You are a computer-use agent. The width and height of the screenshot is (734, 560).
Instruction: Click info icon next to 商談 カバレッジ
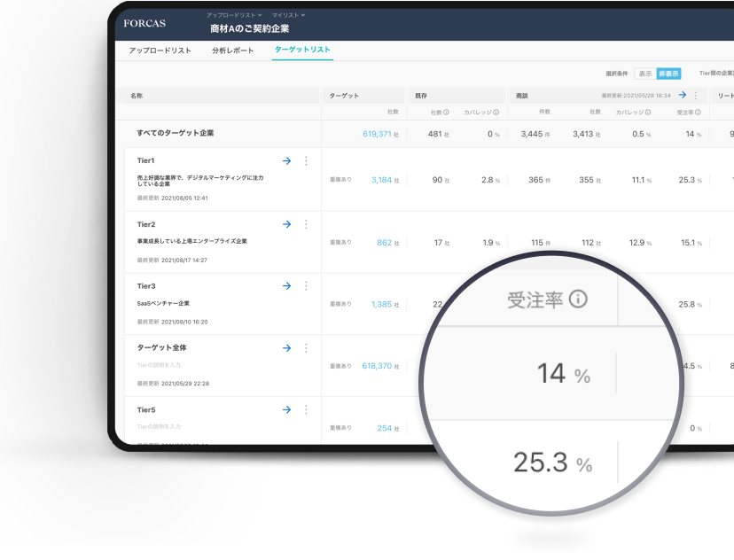pyautogui.click(x=648, y=113)
